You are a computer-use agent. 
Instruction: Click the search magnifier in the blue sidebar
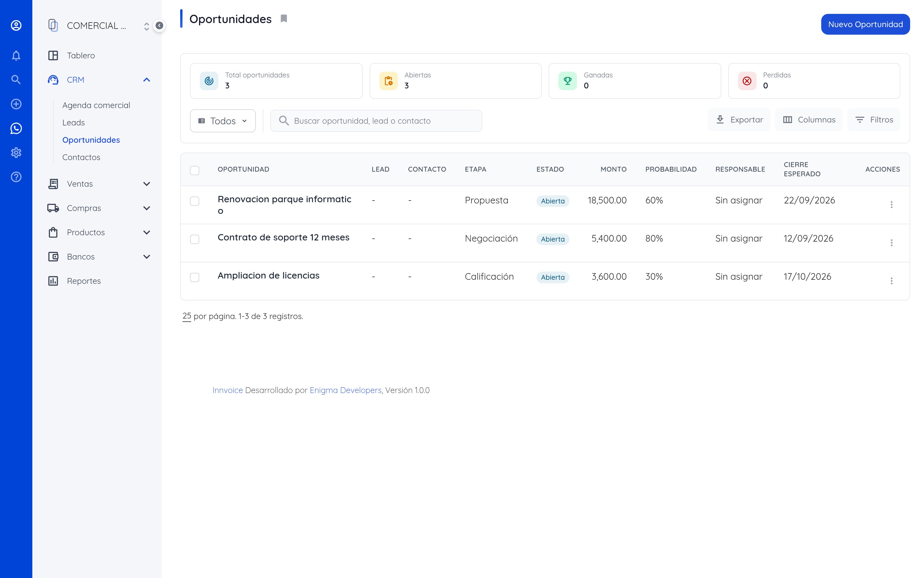pyautogui.click(x=16, y=79)
